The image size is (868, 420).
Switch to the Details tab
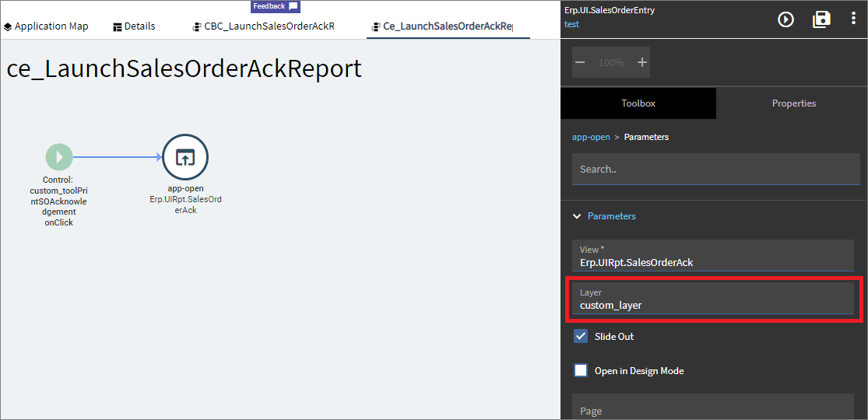click(134, 26)
